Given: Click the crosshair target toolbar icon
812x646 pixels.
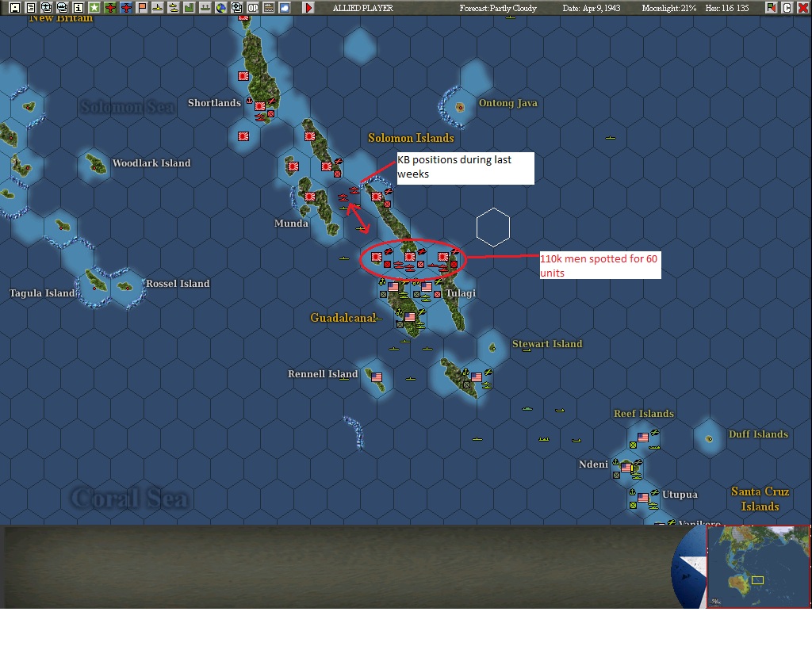Looking at the screenshot, I should [x=236, y=8].
